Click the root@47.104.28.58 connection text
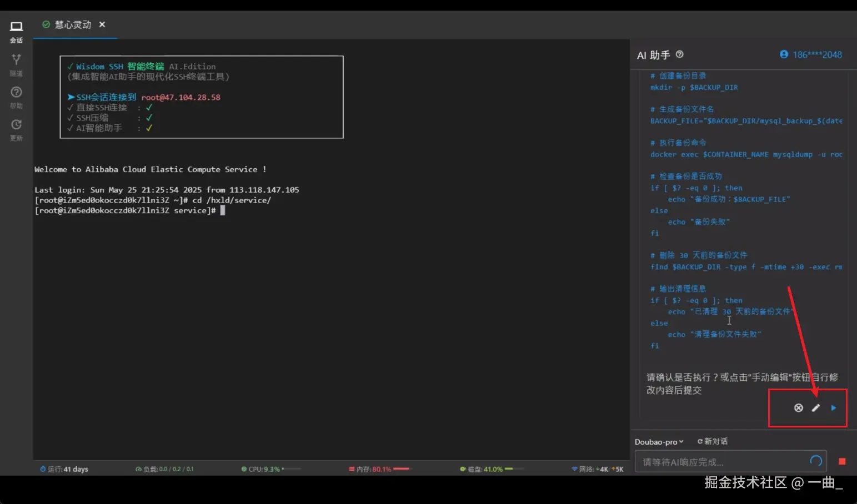This screenshot has height=504, width=857. 181,97
